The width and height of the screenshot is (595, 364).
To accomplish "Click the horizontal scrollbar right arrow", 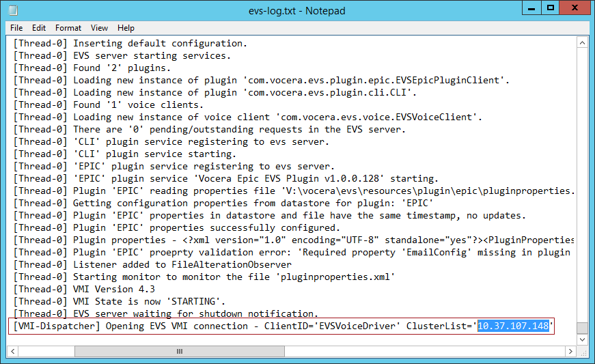I will (x=569, y=352).
